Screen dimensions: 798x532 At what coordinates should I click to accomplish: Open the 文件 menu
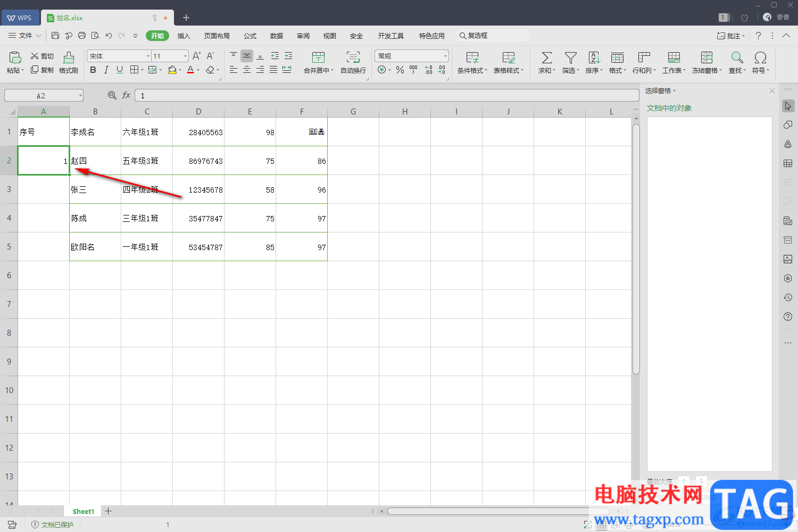tap(24, 36)
